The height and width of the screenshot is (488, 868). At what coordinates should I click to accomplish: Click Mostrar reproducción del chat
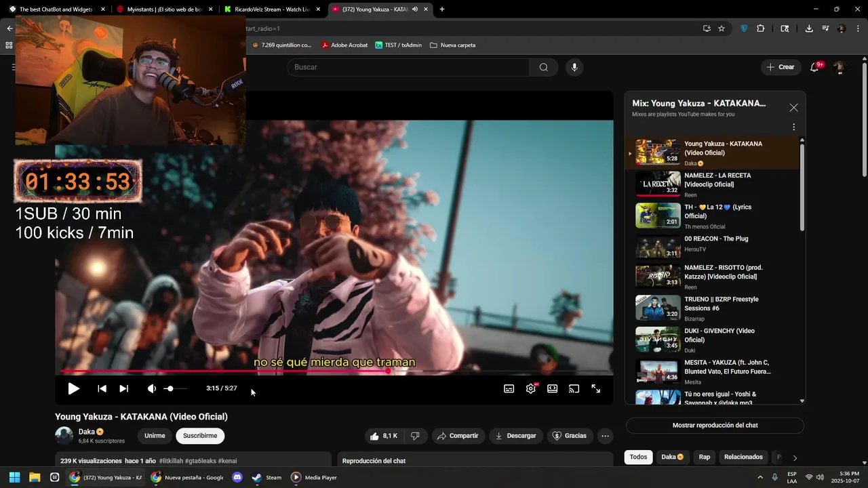point(715,426)
